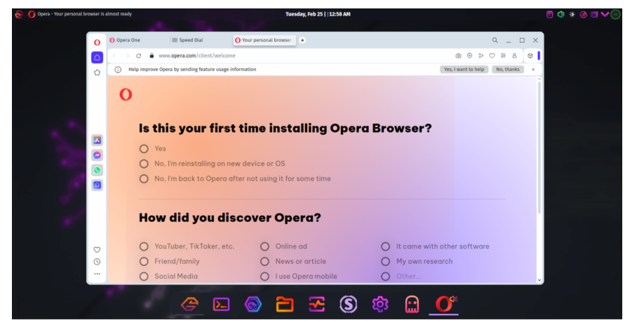Select "No, I'm reinstalling on new device or OS"
The height and width of the screenshot is (325, 644).
click(x=144, y=164)
